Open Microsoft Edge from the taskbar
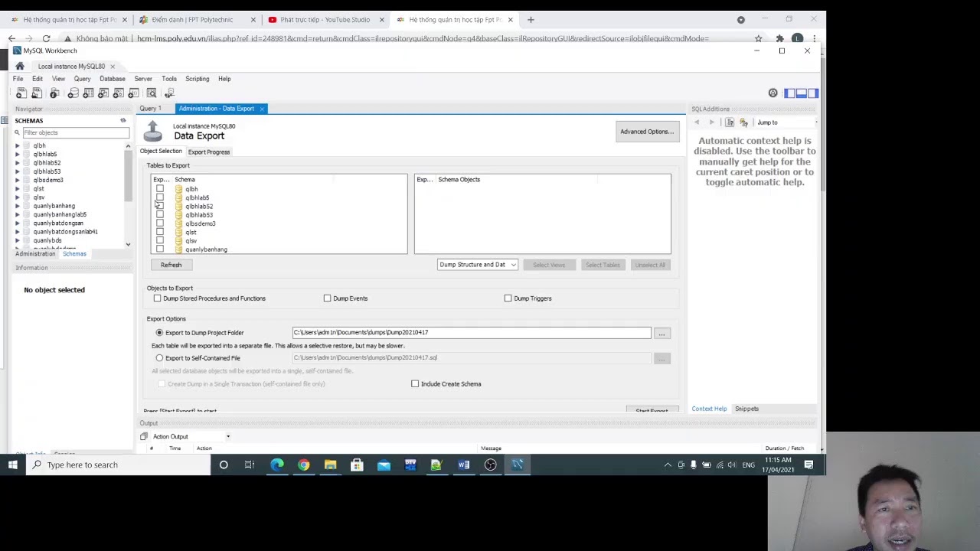The width and height of the screenshot is (980, 551). pos(276,465)
